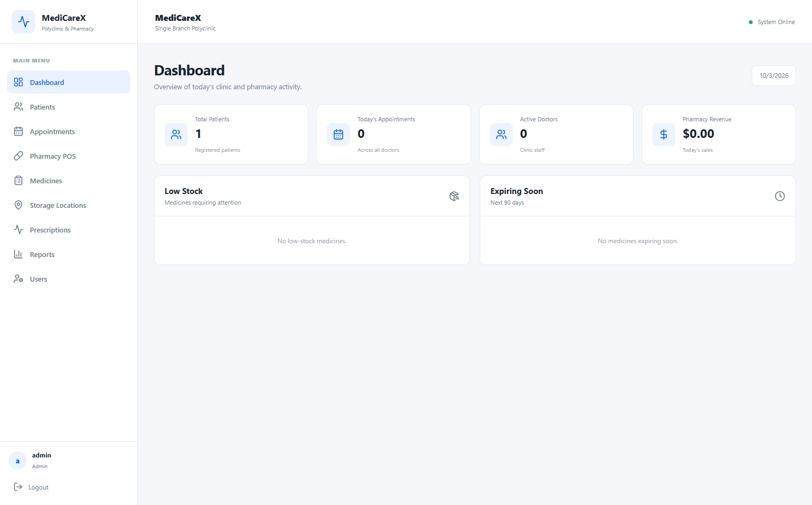
Task: Click the System Online status indicator
Action: 772,22
